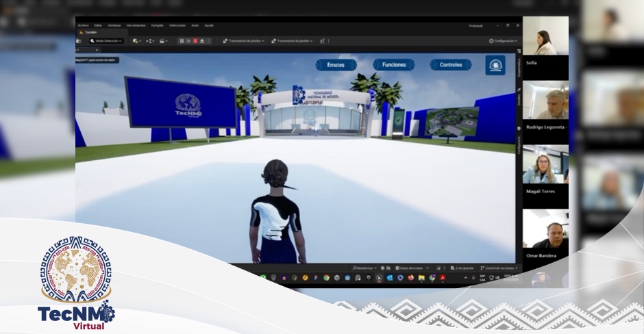Open the Editar menu
Screen dimensions: 644x334
[x=98, y=25]
